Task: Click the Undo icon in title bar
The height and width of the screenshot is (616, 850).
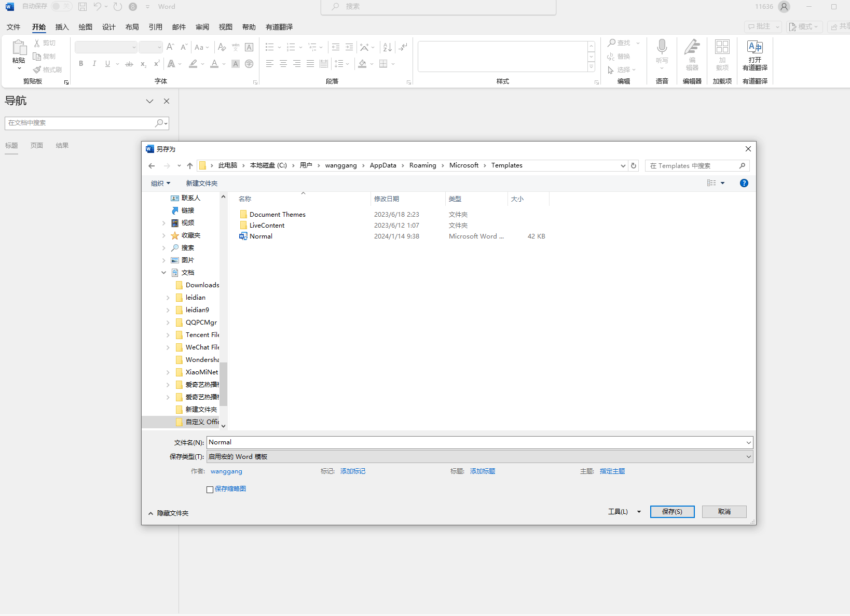Action: coord(97,7)
